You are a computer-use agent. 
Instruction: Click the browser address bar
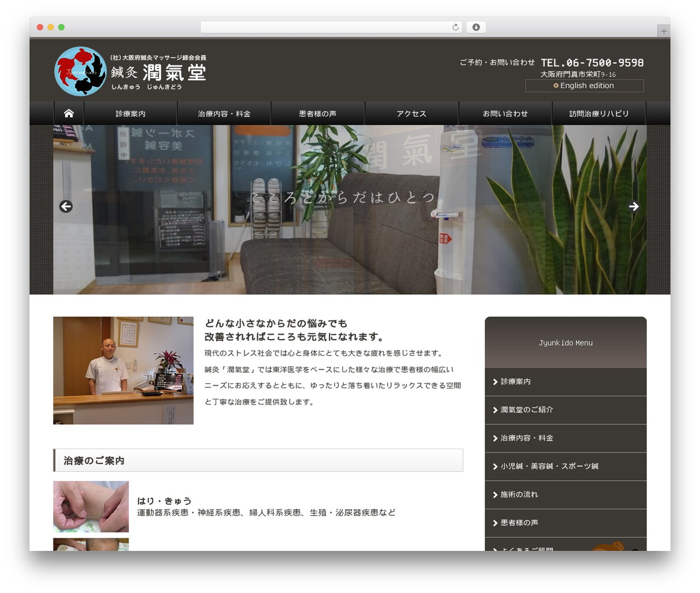point(331,27)
